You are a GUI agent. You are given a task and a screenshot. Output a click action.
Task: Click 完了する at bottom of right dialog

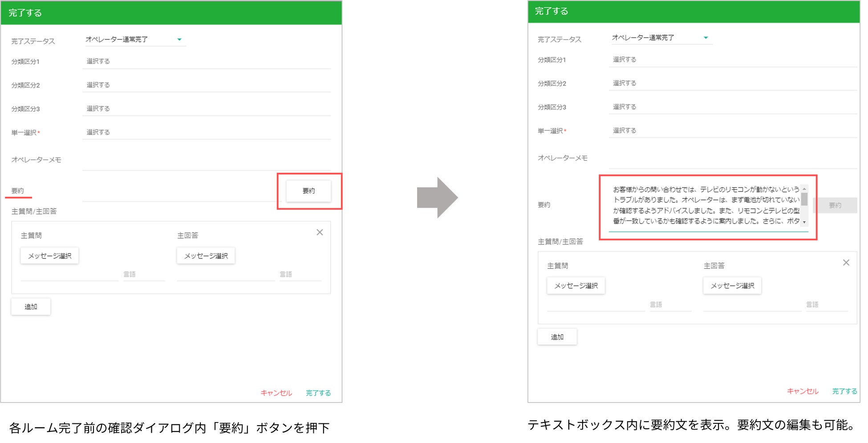(845, 391)
